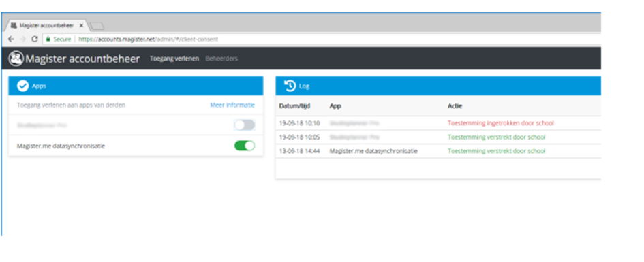
Task: Click the App column header
Action: [335, 105]
